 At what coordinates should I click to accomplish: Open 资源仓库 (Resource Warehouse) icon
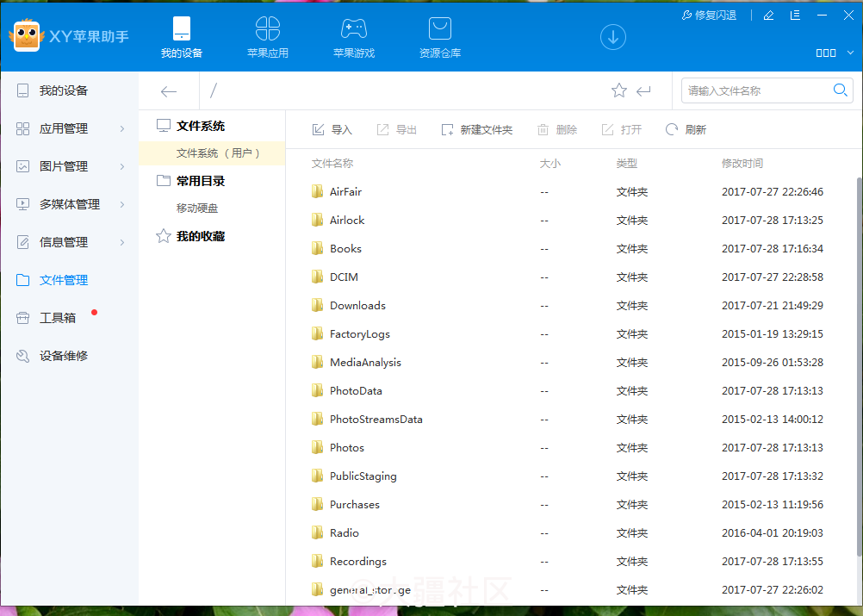(439, 34)
